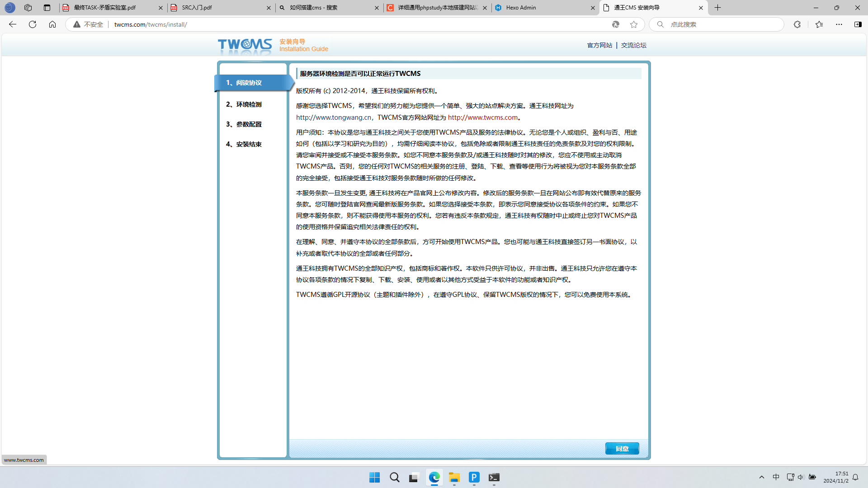Open a new browser tab
The width and height of the screenshot is (868, 488).
coord(717,8)
